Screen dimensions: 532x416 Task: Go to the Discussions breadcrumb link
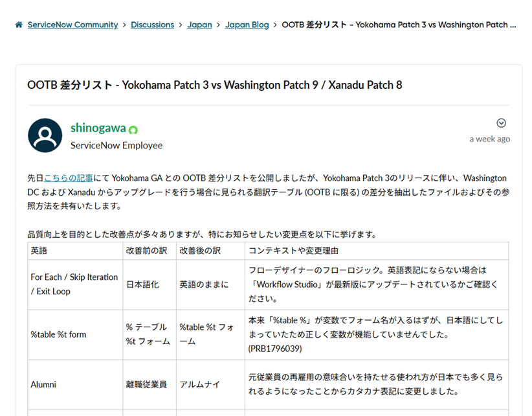click(x=152, y=25)
